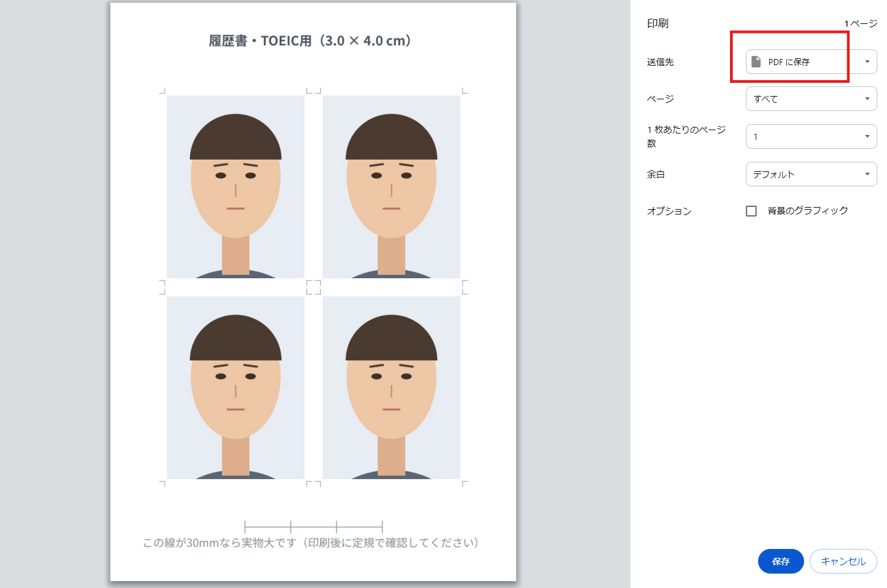
Task: Click the オプション label
Action: click(670, 211)
